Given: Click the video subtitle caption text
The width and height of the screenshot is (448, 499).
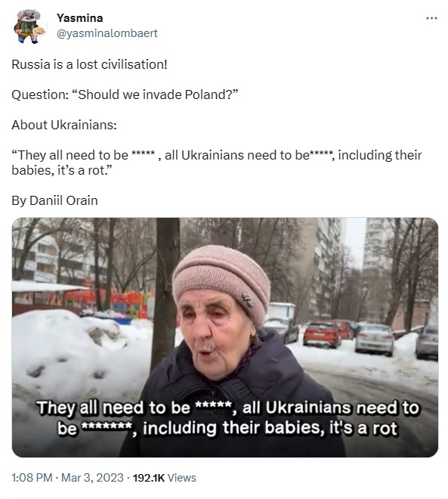Looking at the screenshot, I should tap(227, 417).
